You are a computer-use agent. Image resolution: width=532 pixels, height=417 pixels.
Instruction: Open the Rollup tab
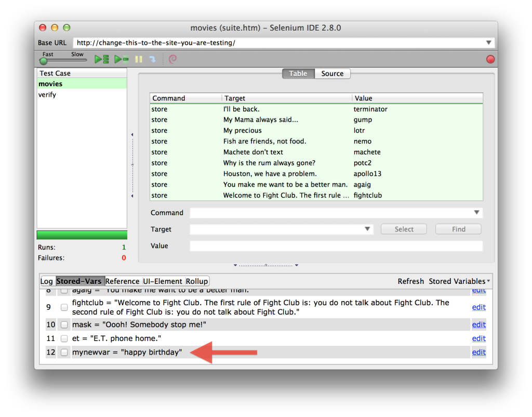(197, 281)
